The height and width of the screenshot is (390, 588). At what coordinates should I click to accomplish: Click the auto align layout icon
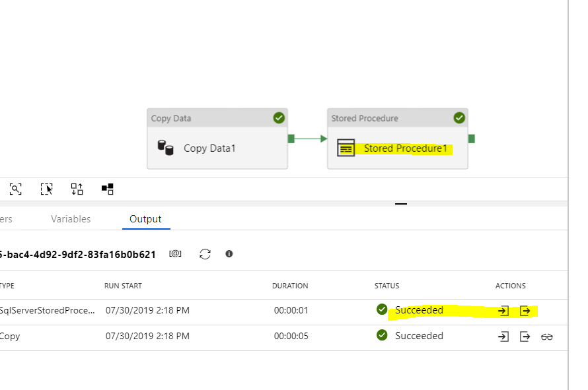[x=77, y=189]
